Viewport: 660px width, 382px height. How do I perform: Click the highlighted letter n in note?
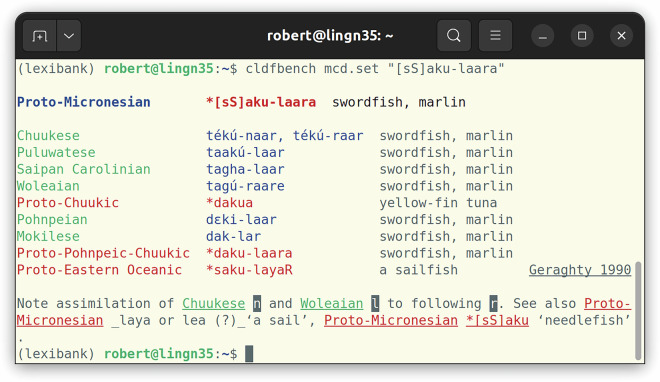pos(257,303)
